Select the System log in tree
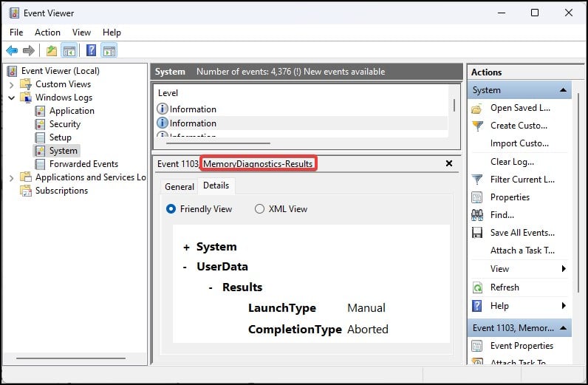Screen dimensions: 588x385 click(x=63, y=151)
